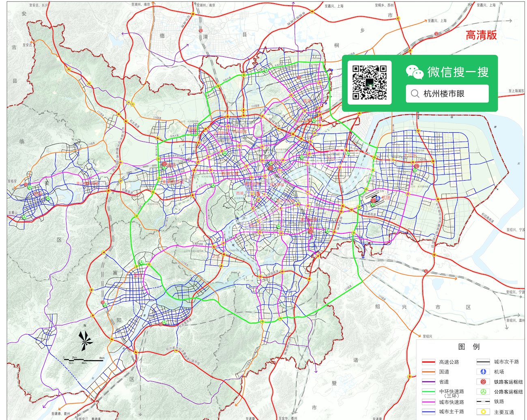Click the 至黄山 direction label

(x=13, y=213)
